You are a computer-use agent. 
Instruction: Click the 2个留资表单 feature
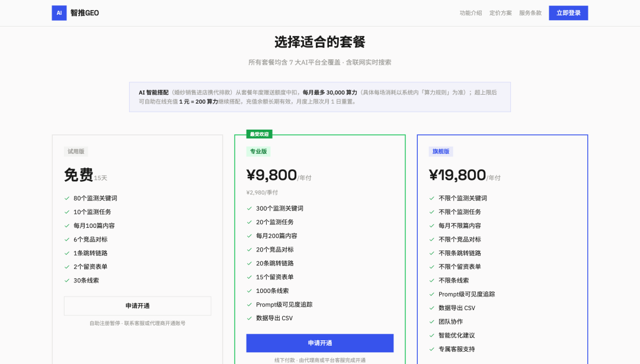tap(90, 266)
